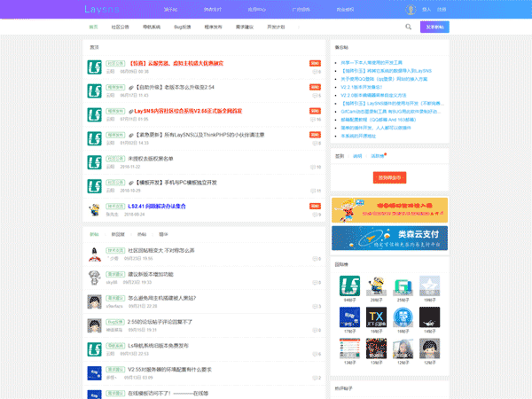Screen dimensions: 532x399
Task: Select the 开发计划 navigation tab
Action: coord(276,27)
